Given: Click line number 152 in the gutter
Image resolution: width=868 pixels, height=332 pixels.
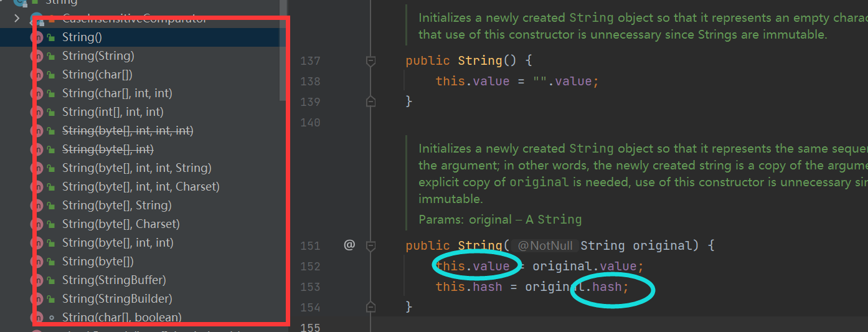Looking at the screenshot, I should coord(309,266).
